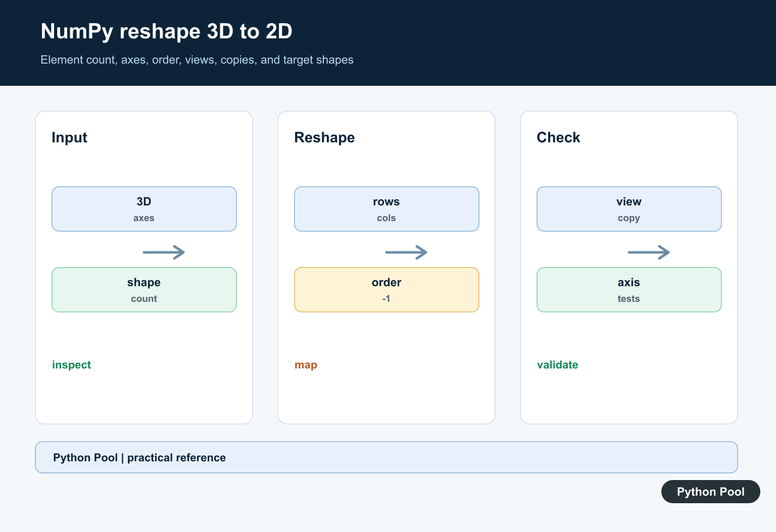The height and width of the screenshot is (532, 776).
Task: Click the orange 'map' label
Action: [x=306, y=365]
